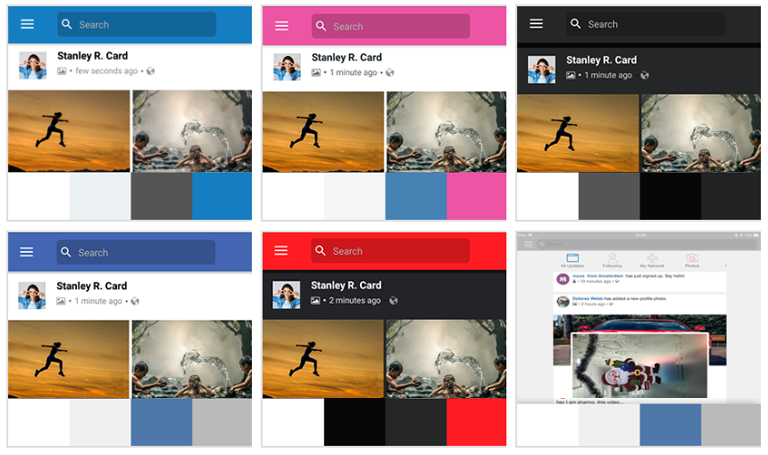Open hamburger menu in indigo theme panel

click(x=26, y=252)
